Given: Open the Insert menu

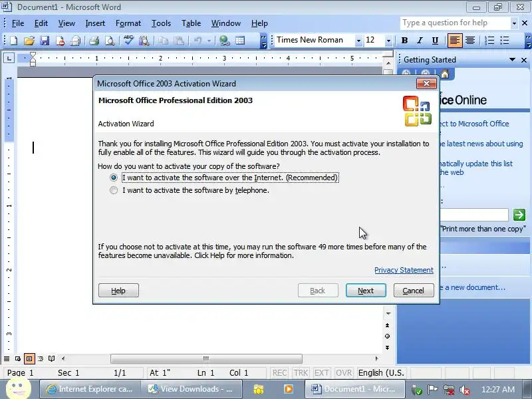Looking at the screenshot, I should pyautogui.click(x=95, y=23).
